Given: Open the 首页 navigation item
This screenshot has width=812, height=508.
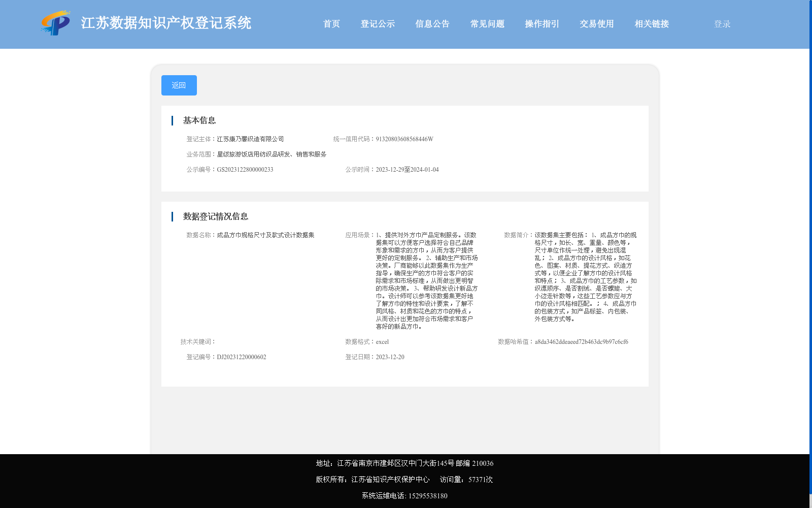Looking at the screenshot, I should pyautogui.click(x=331, y=23).
